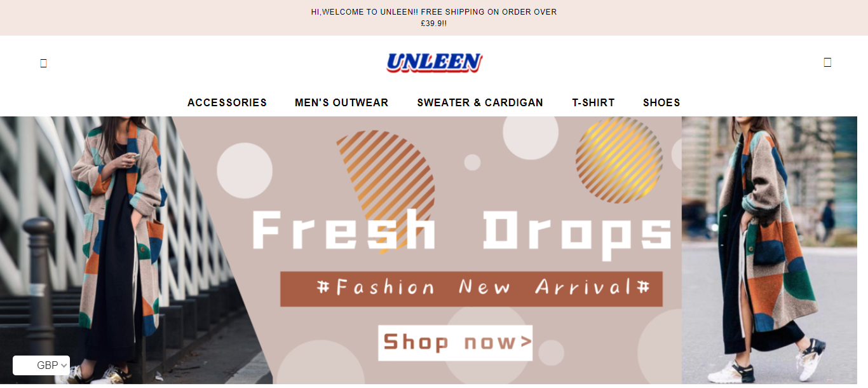
Task: Select Sweater & Cardigan in navigation
Action: click(x=480, y=102)
